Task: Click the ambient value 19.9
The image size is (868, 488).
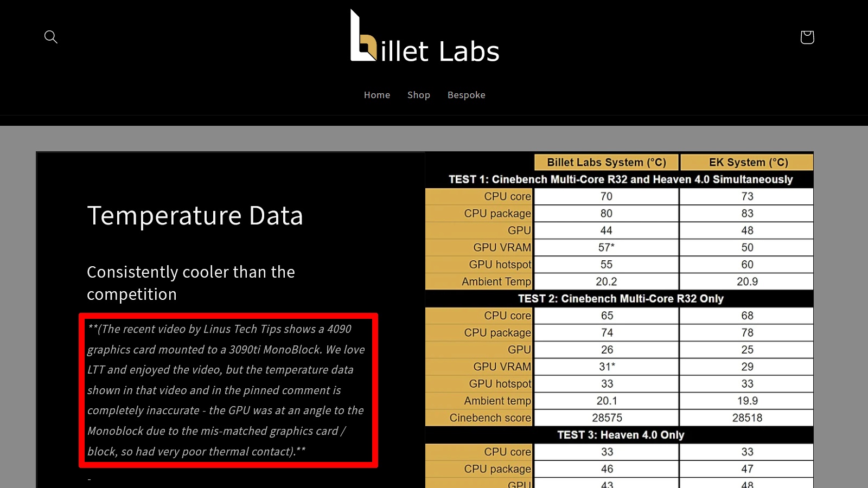Action: (748, 401)
